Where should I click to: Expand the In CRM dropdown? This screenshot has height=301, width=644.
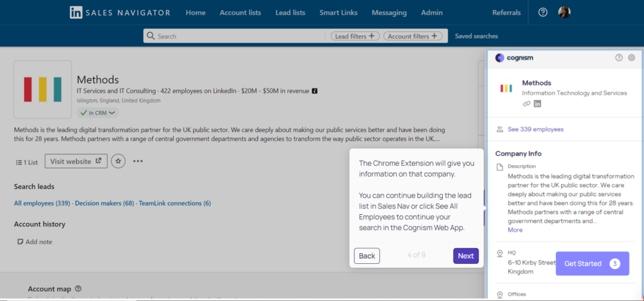click(x=97, y=113)
